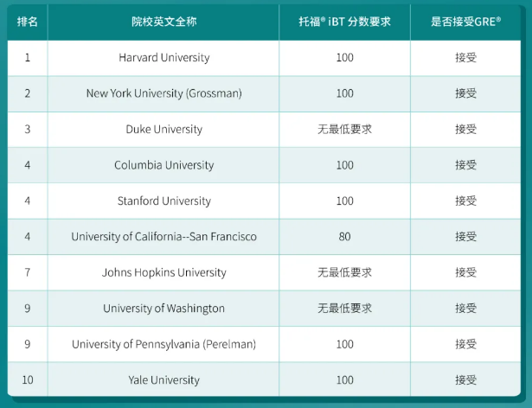Select the Yale University cell
The image size is (532, 408).
[x=163, y=379]
